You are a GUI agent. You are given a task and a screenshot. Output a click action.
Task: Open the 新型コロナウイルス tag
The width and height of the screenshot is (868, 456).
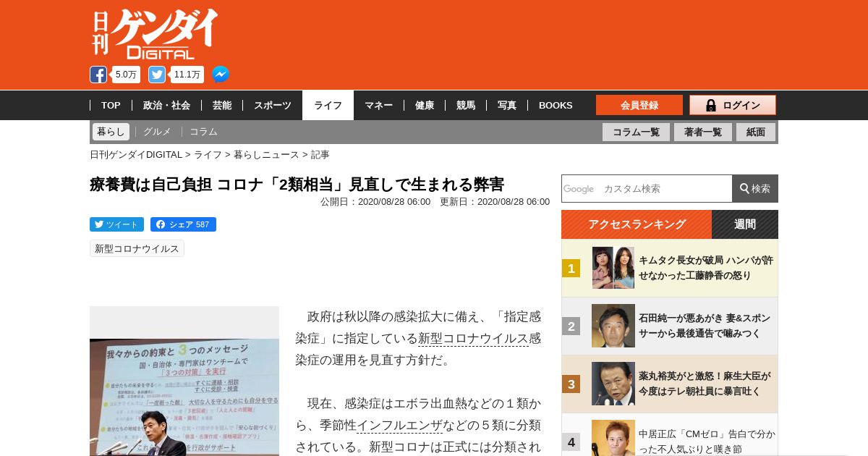137,248
